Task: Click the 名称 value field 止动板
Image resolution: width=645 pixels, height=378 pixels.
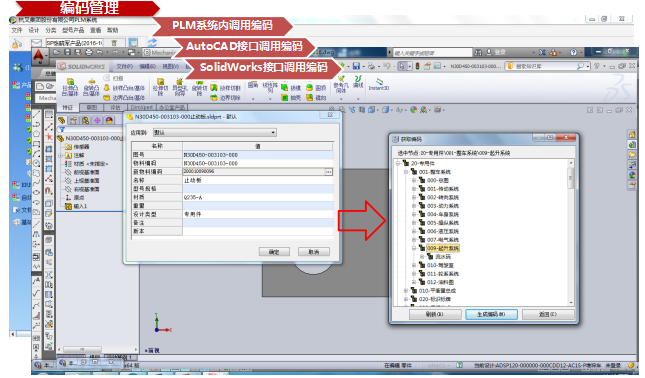Action: pos(258,180)
